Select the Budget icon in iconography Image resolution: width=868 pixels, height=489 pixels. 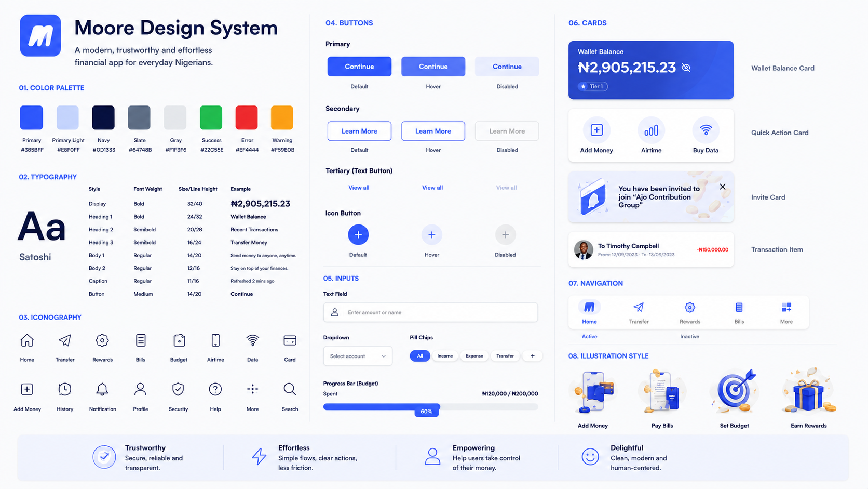click(179, 340)
